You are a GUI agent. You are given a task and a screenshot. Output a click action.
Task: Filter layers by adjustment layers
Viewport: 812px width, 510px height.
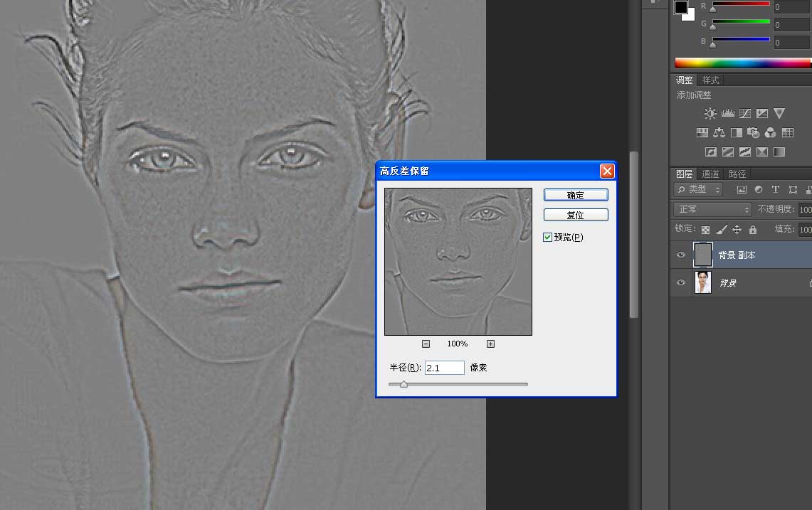coord(758,189)
